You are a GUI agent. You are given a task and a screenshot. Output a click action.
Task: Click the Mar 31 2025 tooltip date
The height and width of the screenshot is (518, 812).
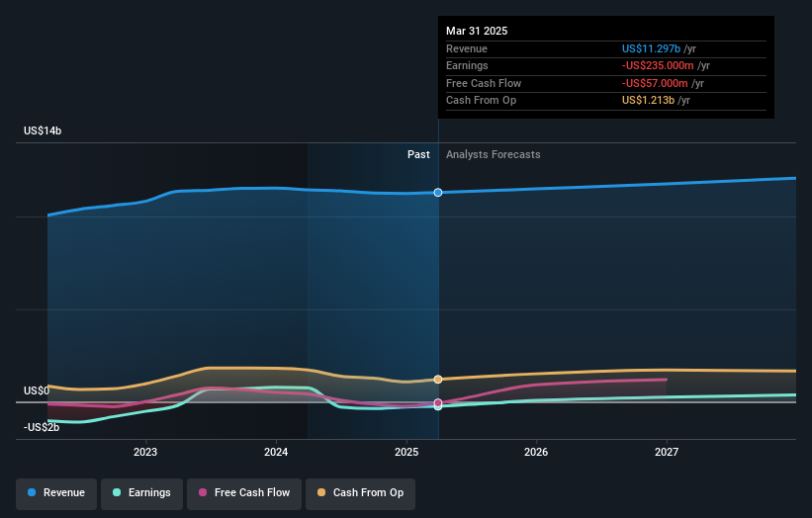[x=477, y=31]
